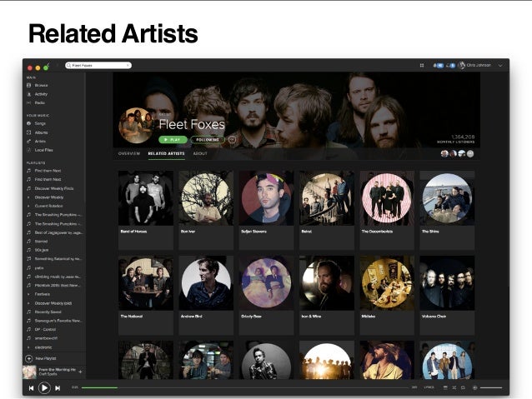532x399 pixels.
Task: Click the song progress bar
Action: point(245,387)
